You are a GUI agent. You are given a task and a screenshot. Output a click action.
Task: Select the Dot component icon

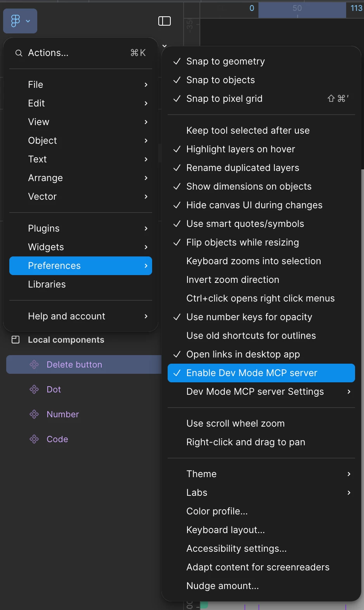pos(34,389)
